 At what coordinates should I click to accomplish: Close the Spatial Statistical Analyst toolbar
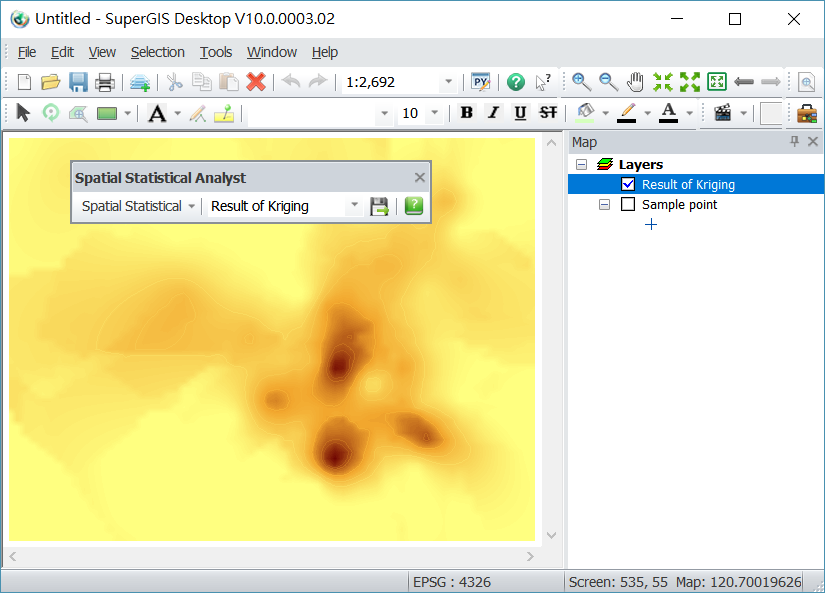click(x=419, y=178)
